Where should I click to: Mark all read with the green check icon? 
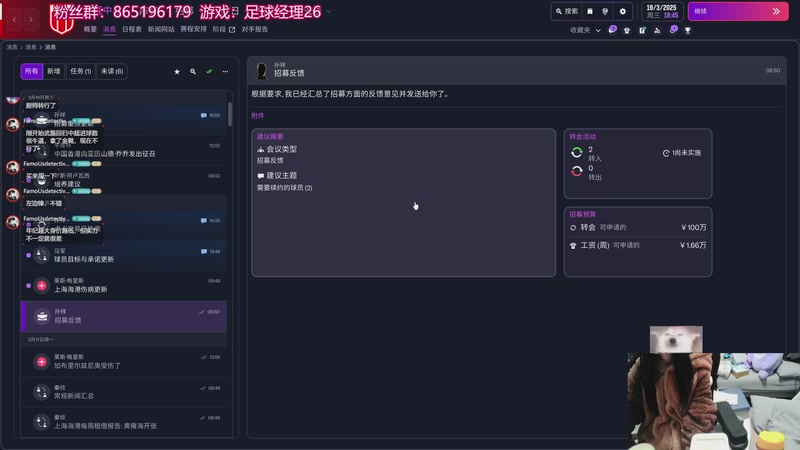click(x=209, y=71)
